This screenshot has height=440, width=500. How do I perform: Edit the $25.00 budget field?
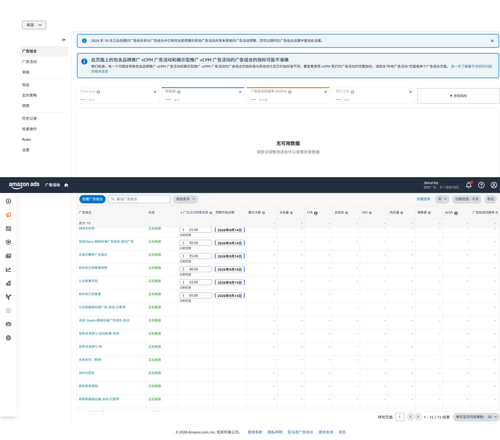point(195,230)
